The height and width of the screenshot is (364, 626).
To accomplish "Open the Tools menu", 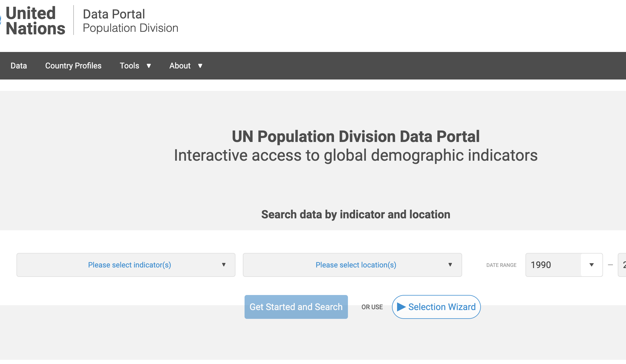I will click(130, 66).
